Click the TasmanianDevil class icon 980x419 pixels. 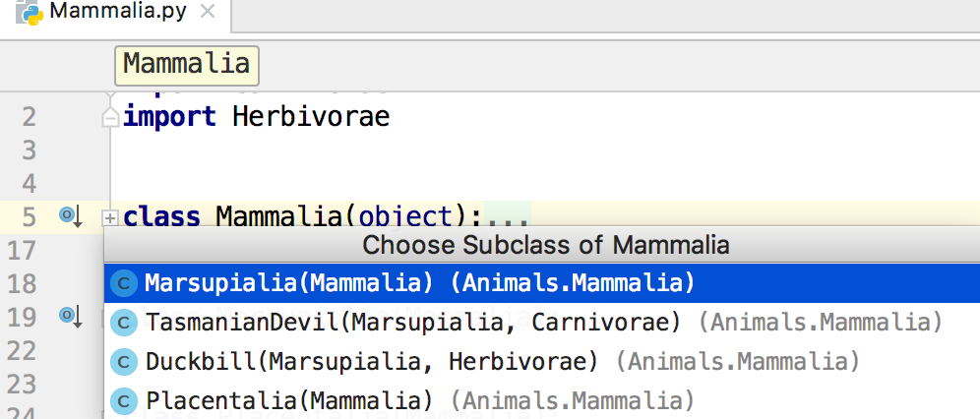coord(123,323)
